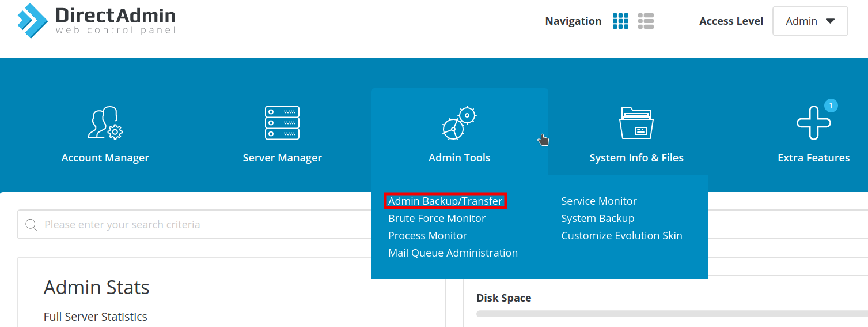Screen dimensions: 868x327
Task: Open the Access Level Admin dropdown
Action: coord(810,21)
